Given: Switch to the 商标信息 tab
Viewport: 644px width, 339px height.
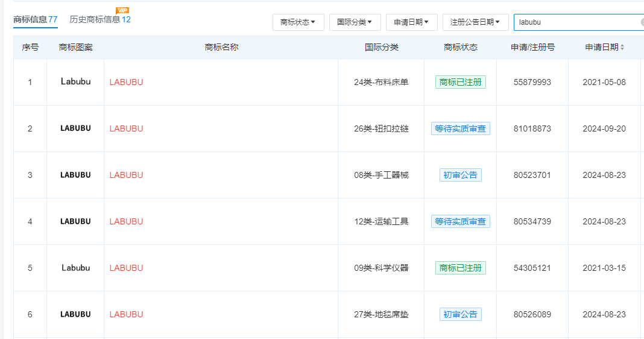Looking at the screenshot, I should (x=35, y=19).
